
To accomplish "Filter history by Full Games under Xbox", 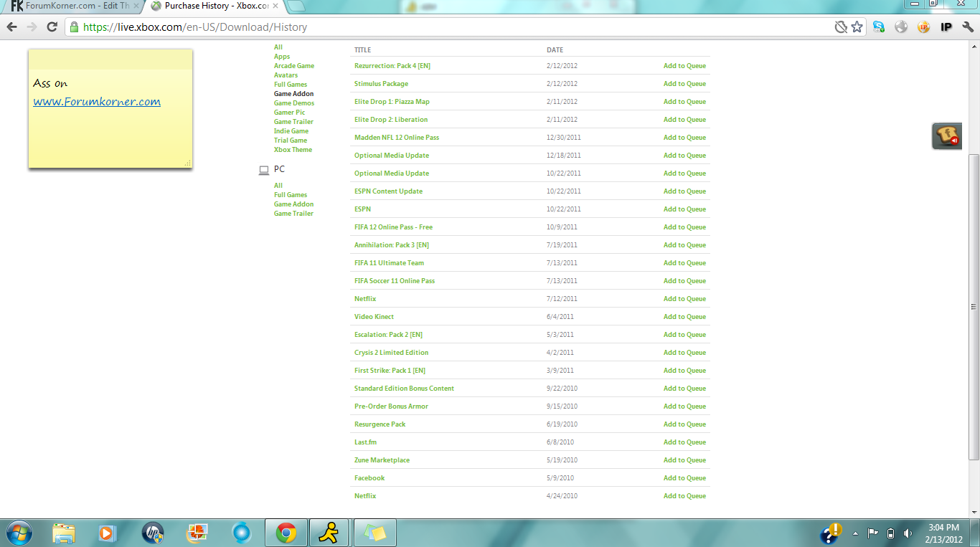I will (291, 85).
